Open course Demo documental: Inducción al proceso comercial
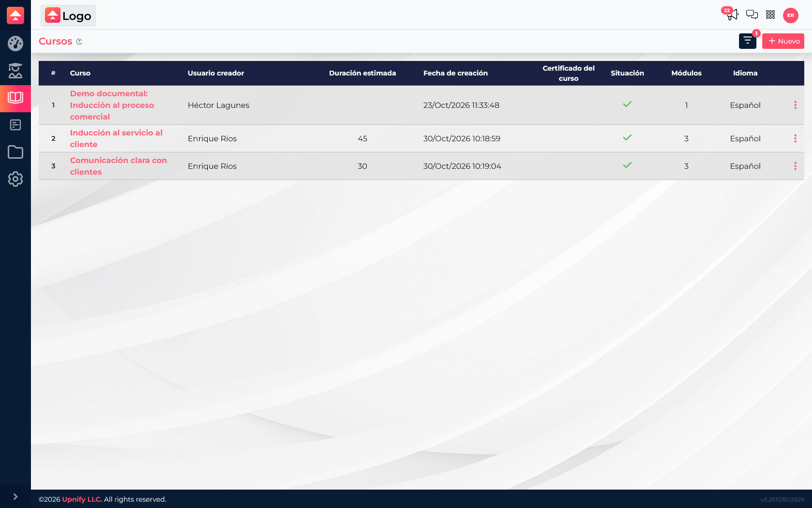The height and width of the screenshot is (508, 812). (x=112, y=105)
